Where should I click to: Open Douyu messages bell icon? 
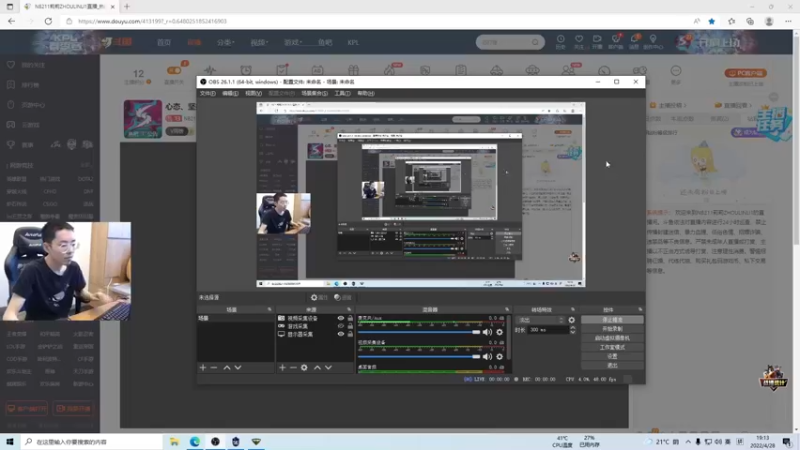point(634,39)
